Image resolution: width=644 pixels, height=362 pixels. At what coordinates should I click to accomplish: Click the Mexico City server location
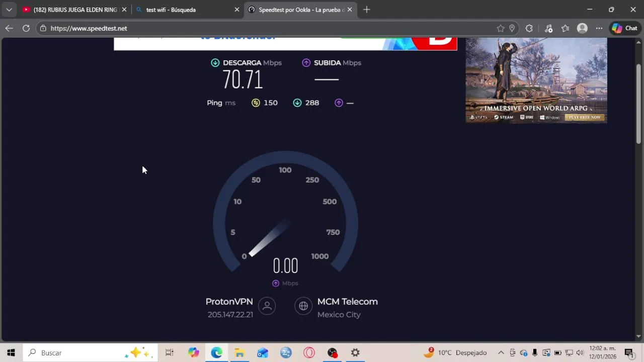339,315
